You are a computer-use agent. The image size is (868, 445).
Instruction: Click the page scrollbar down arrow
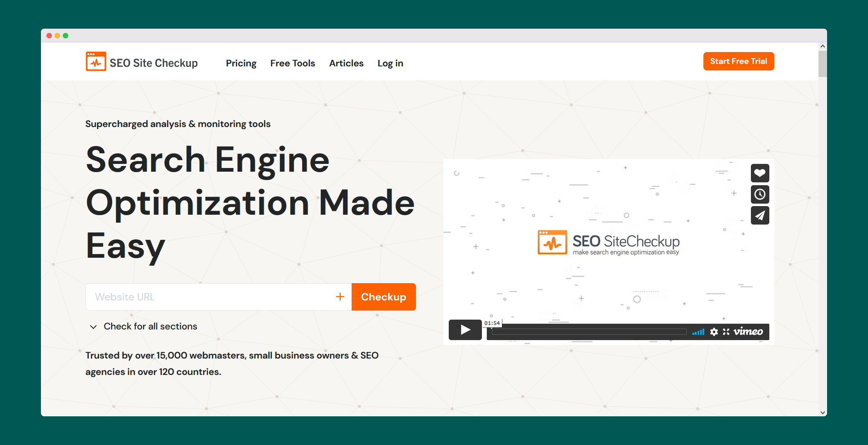822,412
